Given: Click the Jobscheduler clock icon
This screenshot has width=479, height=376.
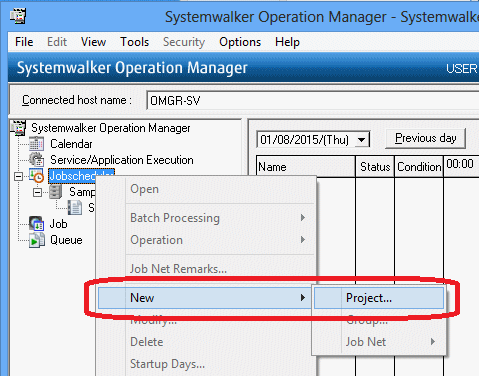Looking at the screenshot, I should [x=36, y=175].
